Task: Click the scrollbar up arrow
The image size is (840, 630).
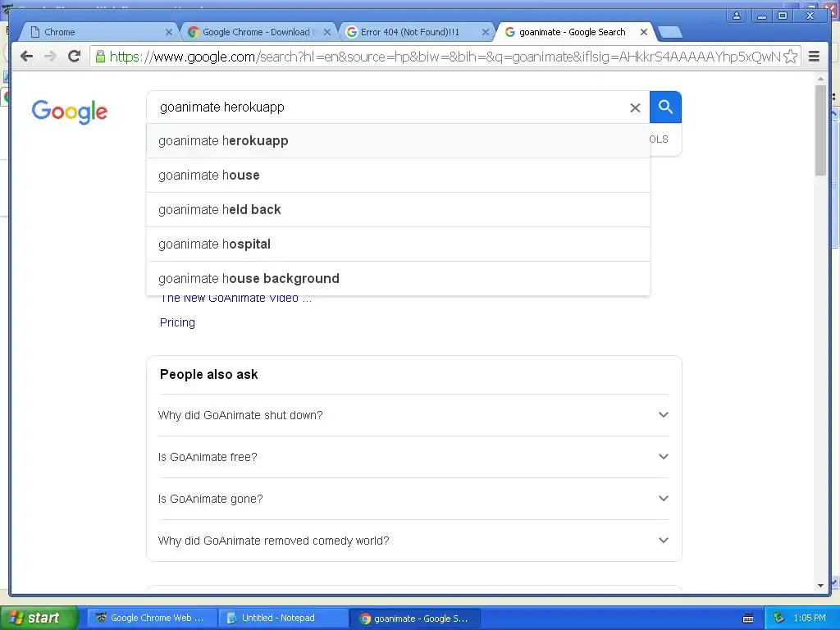Action: pos(820,79)
